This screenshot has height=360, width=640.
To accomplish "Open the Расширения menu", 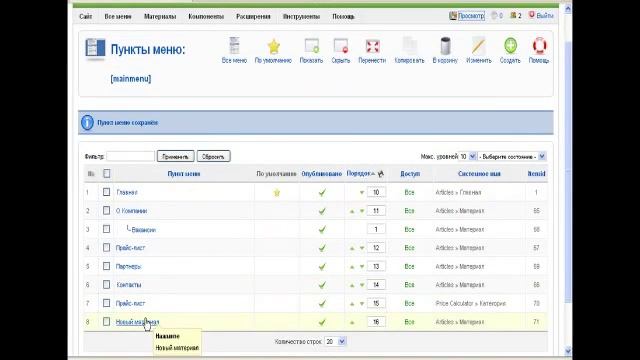I will 253,16.
